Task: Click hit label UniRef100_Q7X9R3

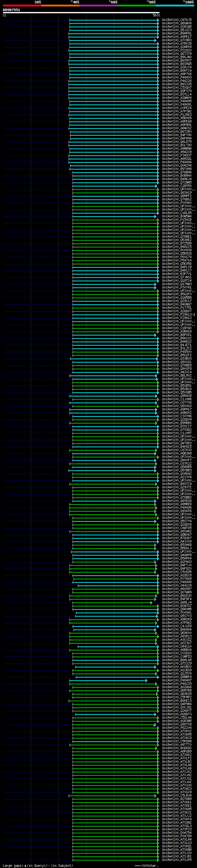Action: [177, 40]
